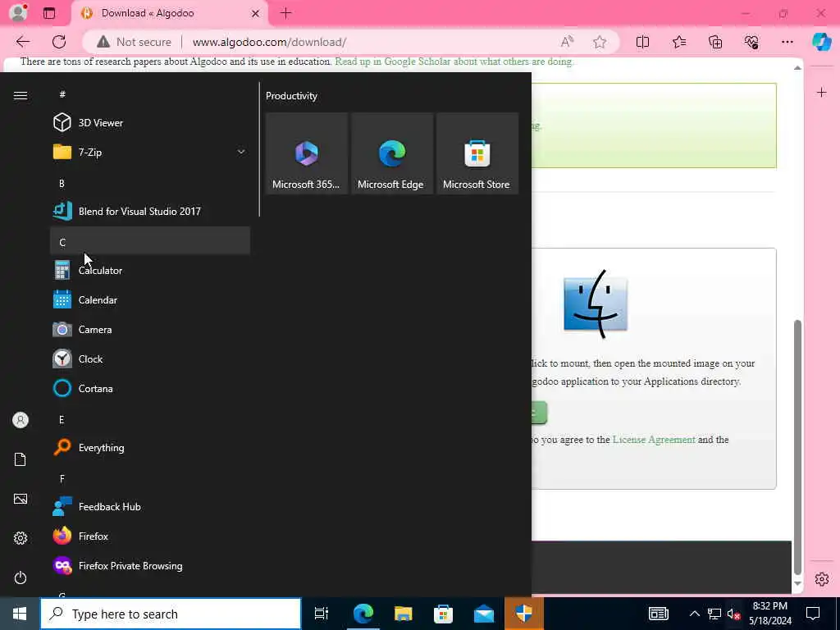This screenshot has width=840, height=630.
Task: Open Edge Collections
Action: click(715, 42)
